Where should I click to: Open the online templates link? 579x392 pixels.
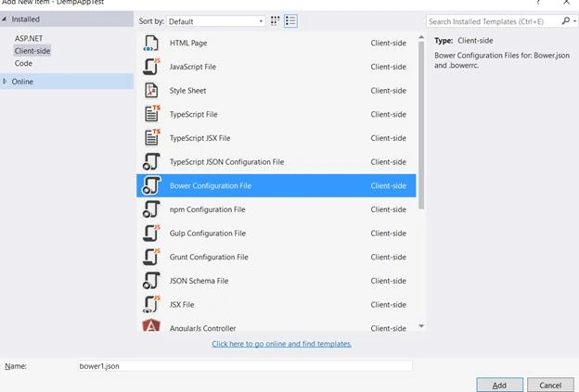coord(281,344)
